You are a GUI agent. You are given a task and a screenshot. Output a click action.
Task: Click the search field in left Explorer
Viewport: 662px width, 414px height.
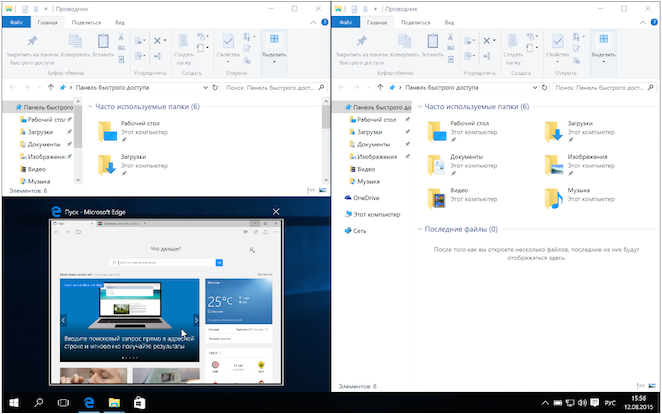(x=275, y=87)
